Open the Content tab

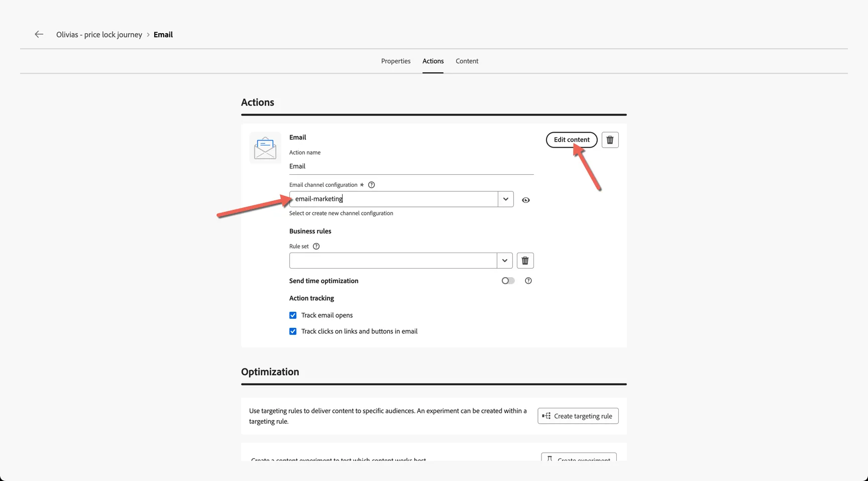pyautogui.click(x=467, y=61)
